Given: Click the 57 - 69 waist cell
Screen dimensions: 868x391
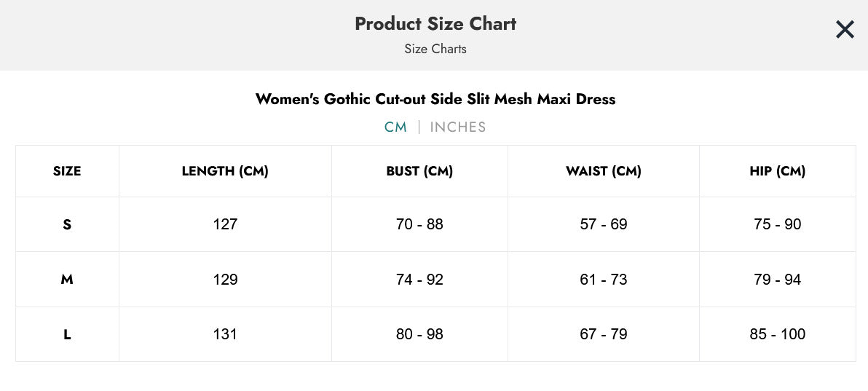Looking at the screenshot, I should pos(604,224).
